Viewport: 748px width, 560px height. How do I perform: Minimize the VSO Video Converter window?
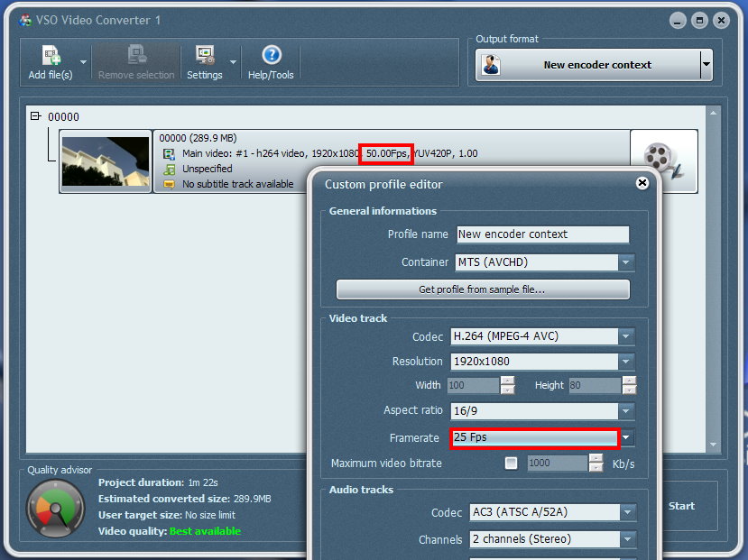[678, 21]
